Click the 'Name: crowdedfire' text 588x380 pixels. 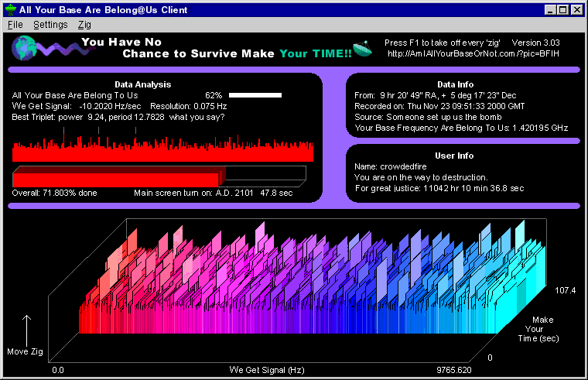tap(391, 166)
